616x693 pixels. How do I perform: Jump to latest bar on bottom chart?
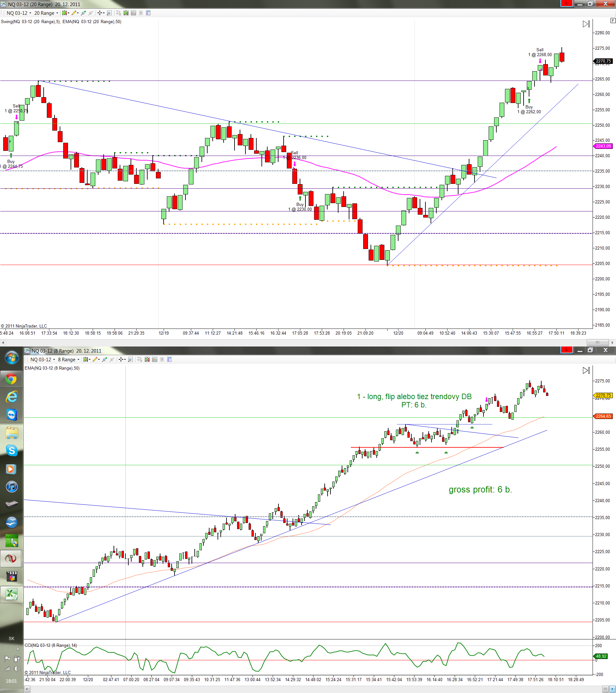click(586, 370)
